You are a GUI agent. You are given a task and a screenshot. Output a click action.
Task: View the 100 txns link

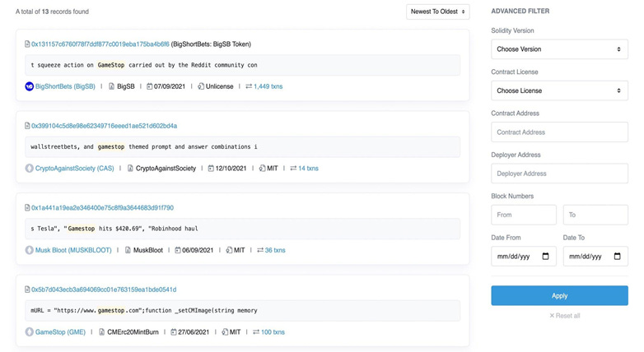pos(273,332)
